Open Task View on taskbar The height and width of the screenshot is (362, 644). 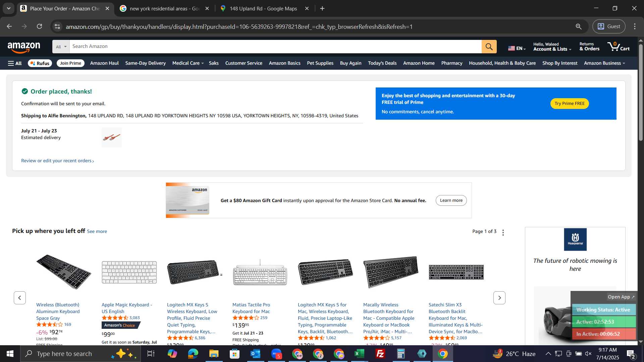point(151,354)
